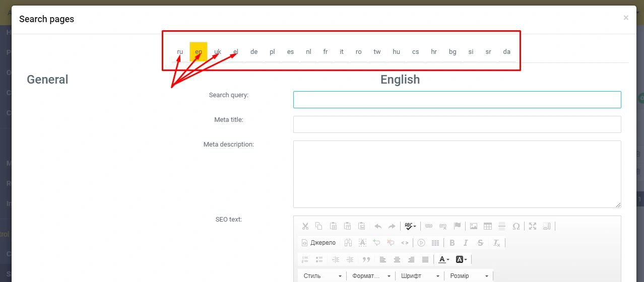Click the anchor flag icon
The height and width of the screenshot is (282, 644).
[457, 226]
